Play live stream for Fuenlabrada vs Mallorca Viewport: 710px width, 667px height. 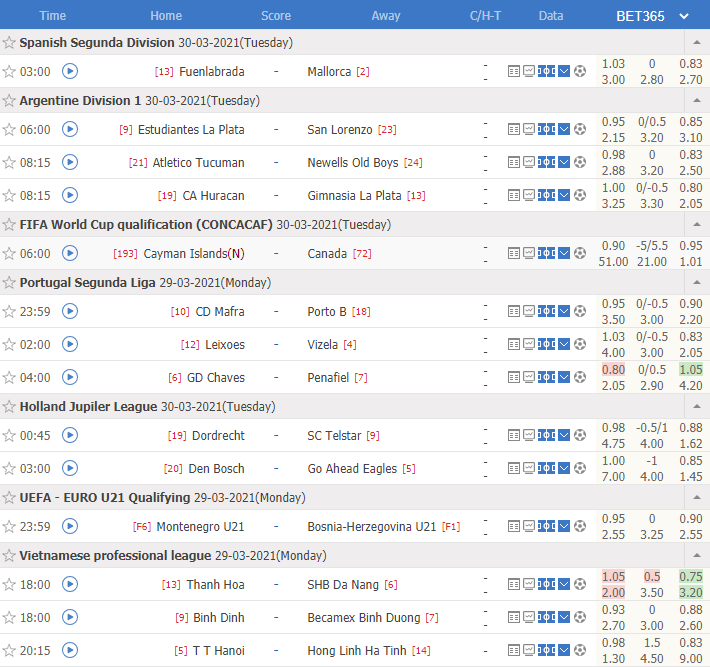tap(70, 71)
